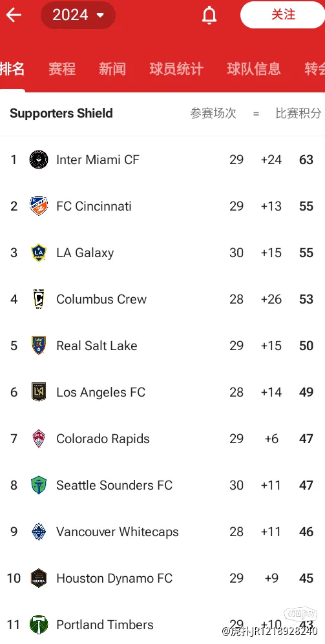Screen dimensions: 325x644
Task: Open the Colorado Rapids team row
Action: click(x=162, y=439)
